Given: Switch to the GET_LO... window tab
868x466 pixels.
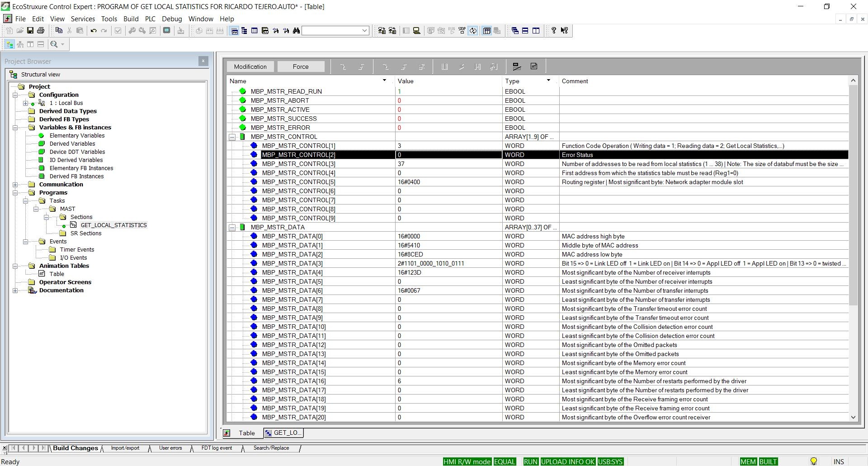Looking at the screenshot, I should click(x=284, y=433).
